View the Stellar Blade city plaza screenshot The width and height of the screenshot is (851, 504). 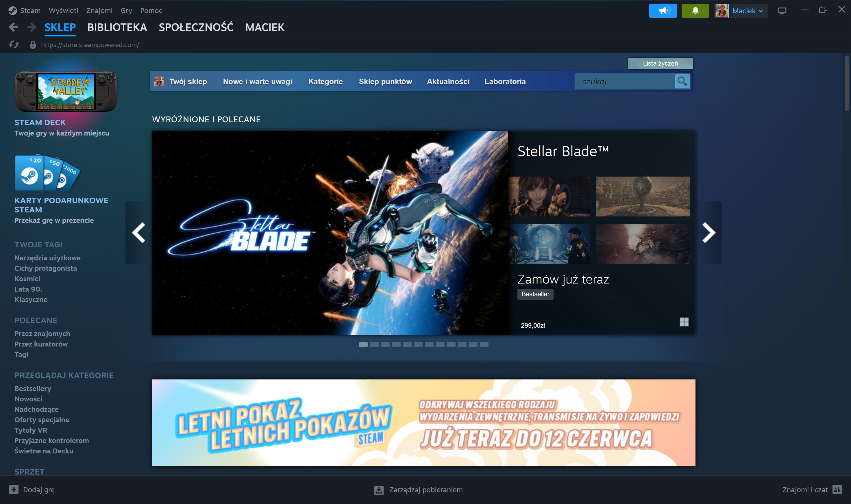coord(643,196)
